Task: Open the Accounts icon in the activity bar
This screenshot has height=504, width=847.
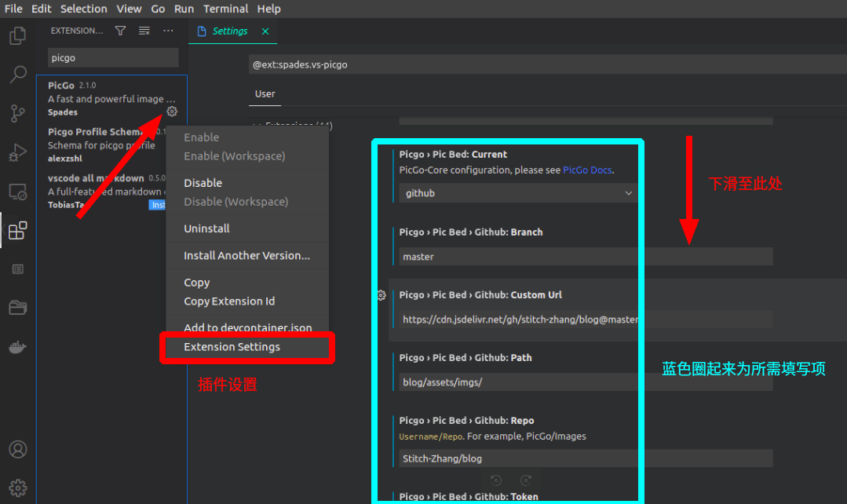Action: [17, 449]
